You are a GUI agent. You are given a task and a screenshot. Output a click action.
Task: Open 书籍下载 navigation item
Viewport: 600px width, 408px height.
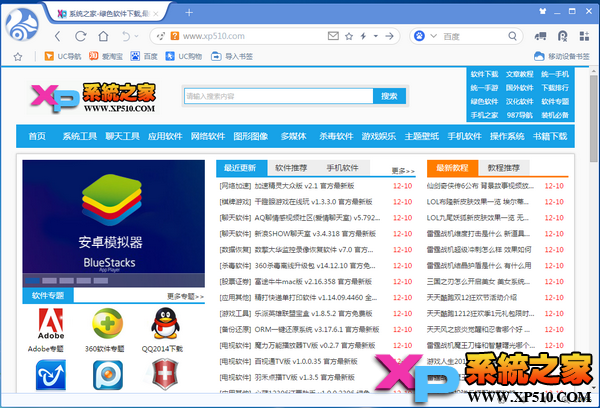550,136
